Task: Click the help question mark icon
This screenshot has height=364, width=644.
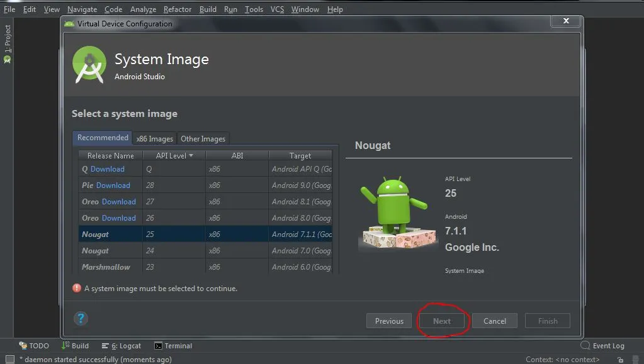Action: click(81, 319)
